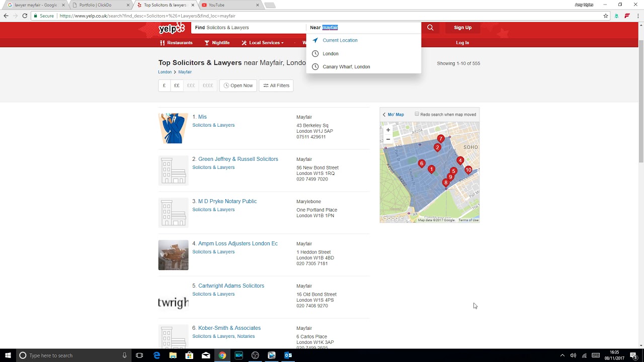Open map Terms of Use link

(468, 220)
